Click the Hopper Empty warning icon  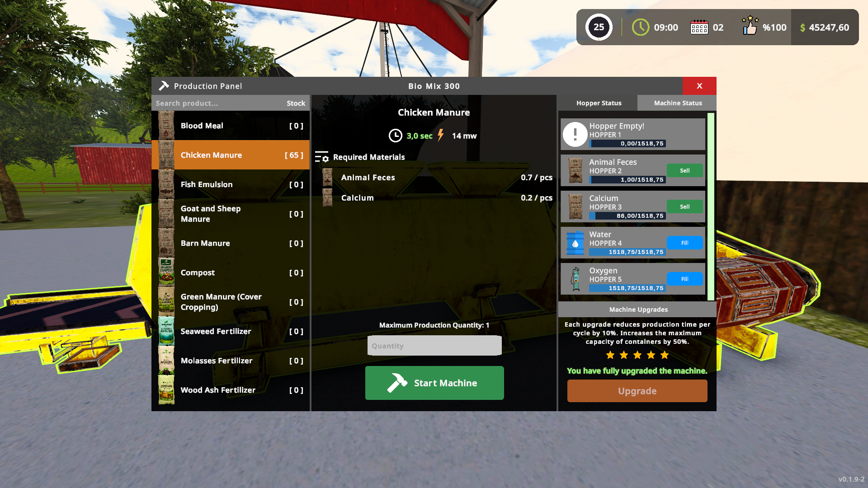(x=575, y=134)
